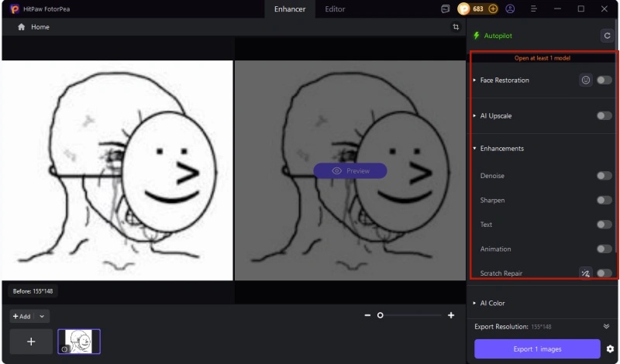Image resolution: width=620 pixels, height=364 pixels.
Task: Open the hamburger menu icon
Action: click(x=534, y=9)
